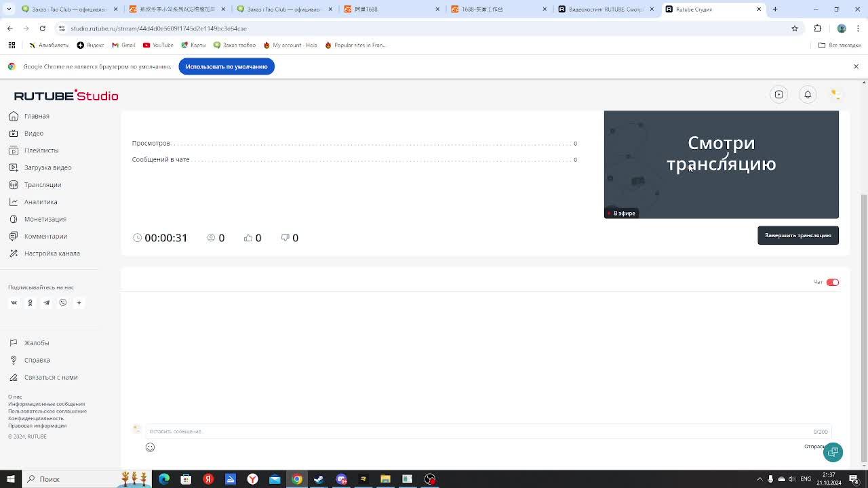Switch to 1688-买家工作台 browser tab

coord(498,9)
